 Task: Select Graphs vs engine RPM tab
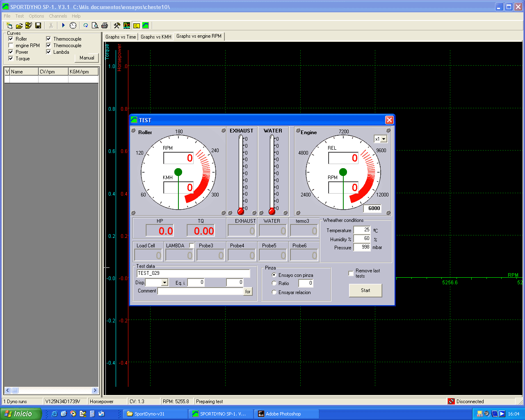[x=199, y=37]
